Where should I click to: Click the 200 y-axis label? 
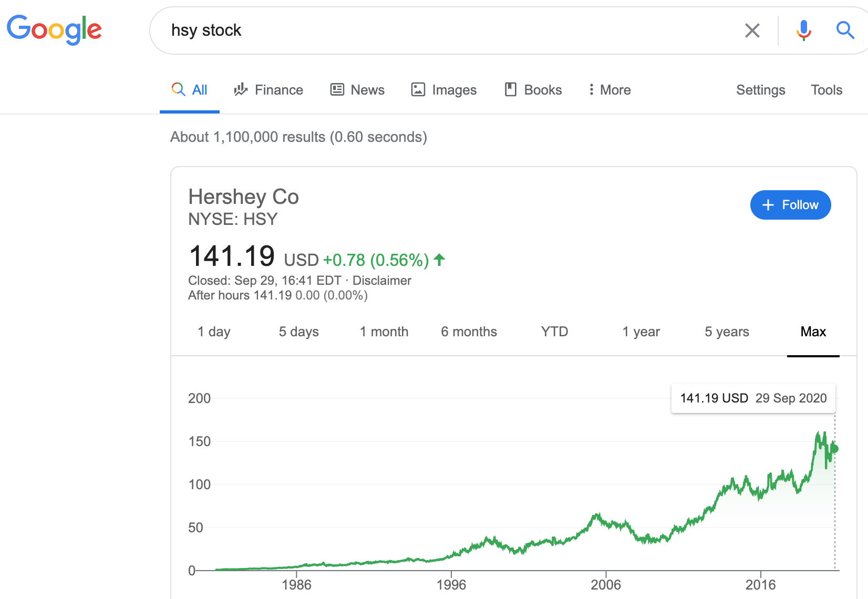200,398
